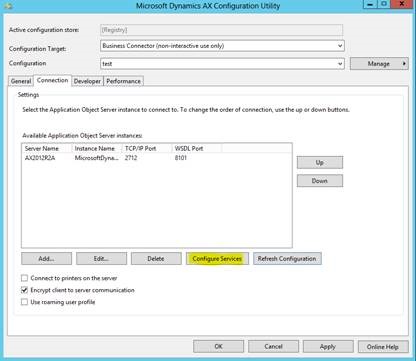Viewport: 416px width, 361px height.
Task: Minimize the Configuration Utility window
Action: [371, 4]
